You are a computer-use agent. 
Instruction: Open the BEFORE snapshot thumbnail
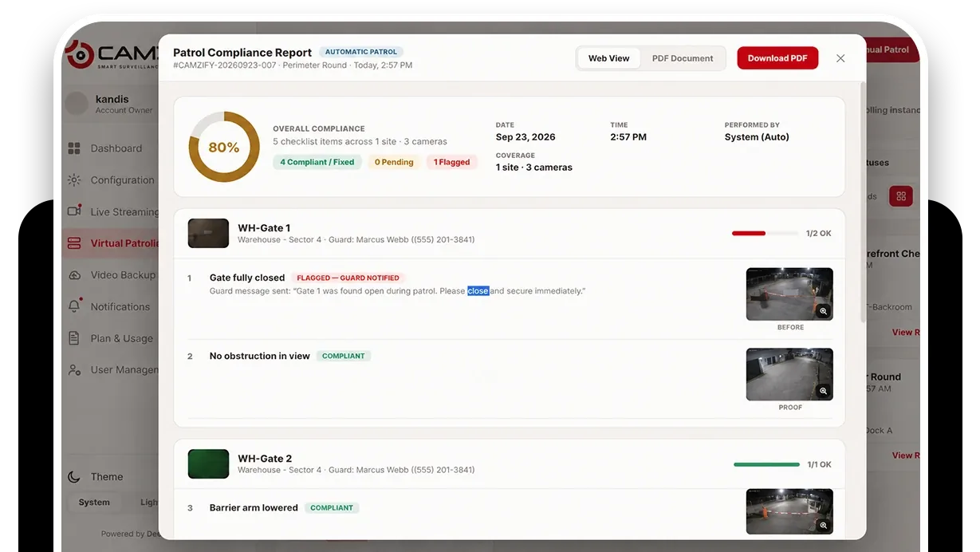pos(789,294)
